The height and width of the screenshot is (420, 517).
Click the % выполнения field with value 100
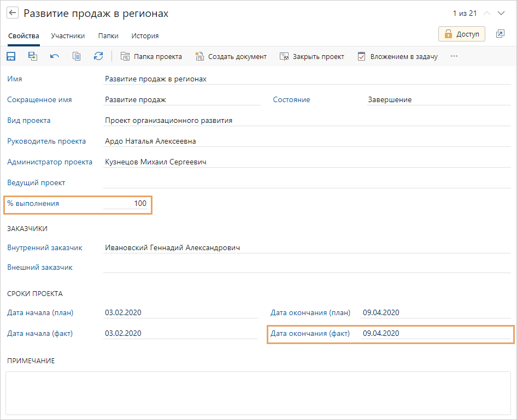pyautogui.click(x=126, y=204)
